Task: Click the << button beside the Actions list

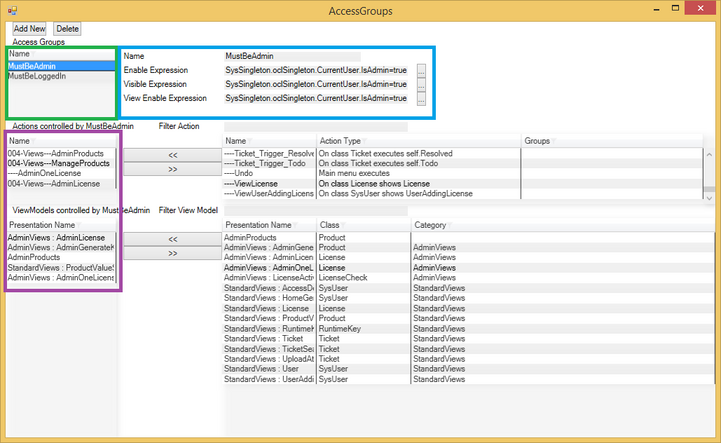Action: pos(172,156)
